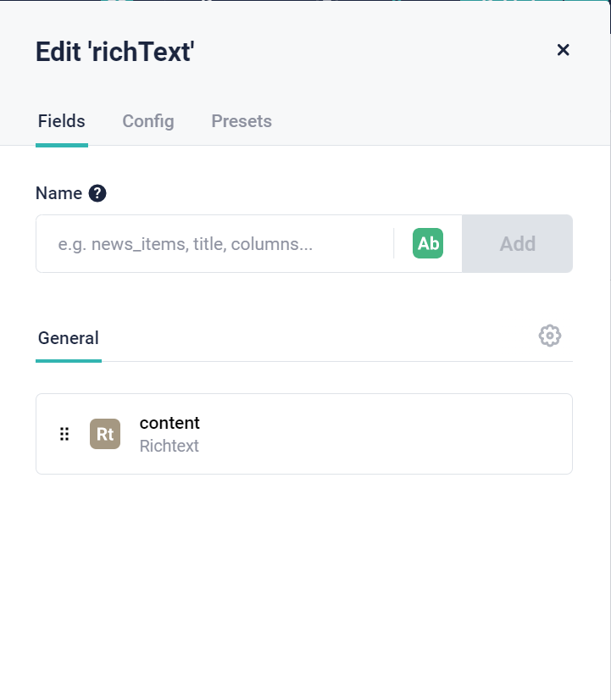Click the Richtext type label under content
The height and width of the screenshot is (700, 611).
point(169,445)
